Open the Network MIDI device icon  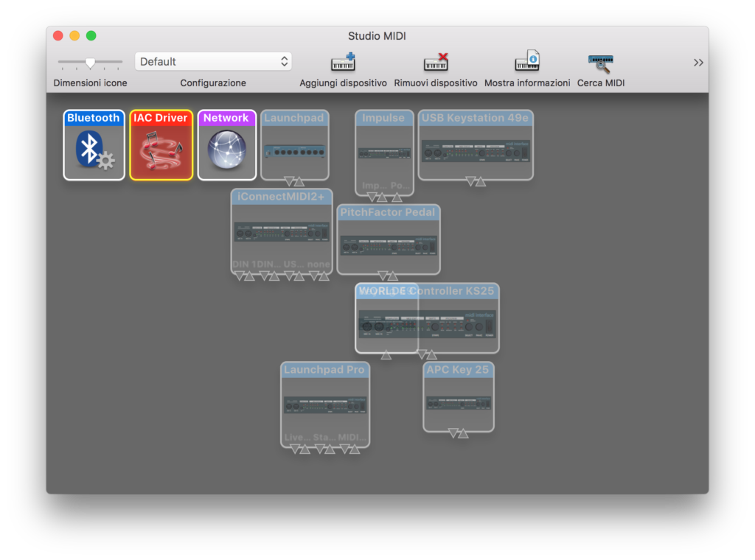coord(226,144)
